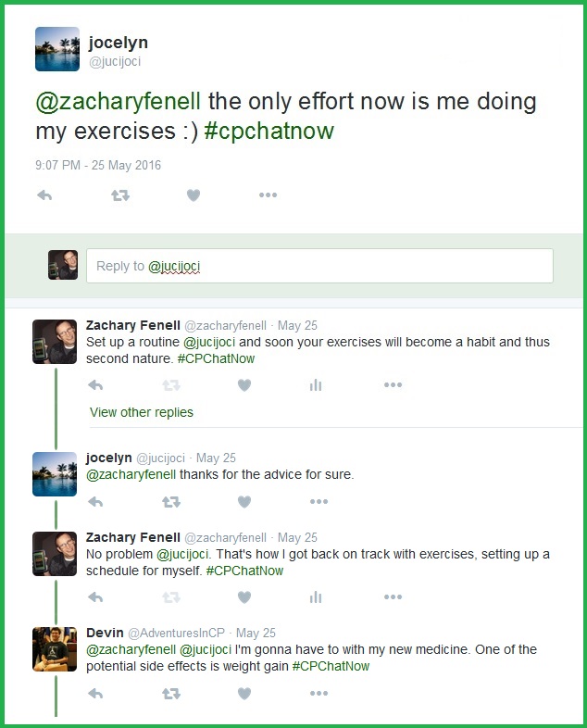The width and height of the screenshot is (587, 728).
Task: Click the Reply to @jucijoci text field
Action: tap(318, 266)
